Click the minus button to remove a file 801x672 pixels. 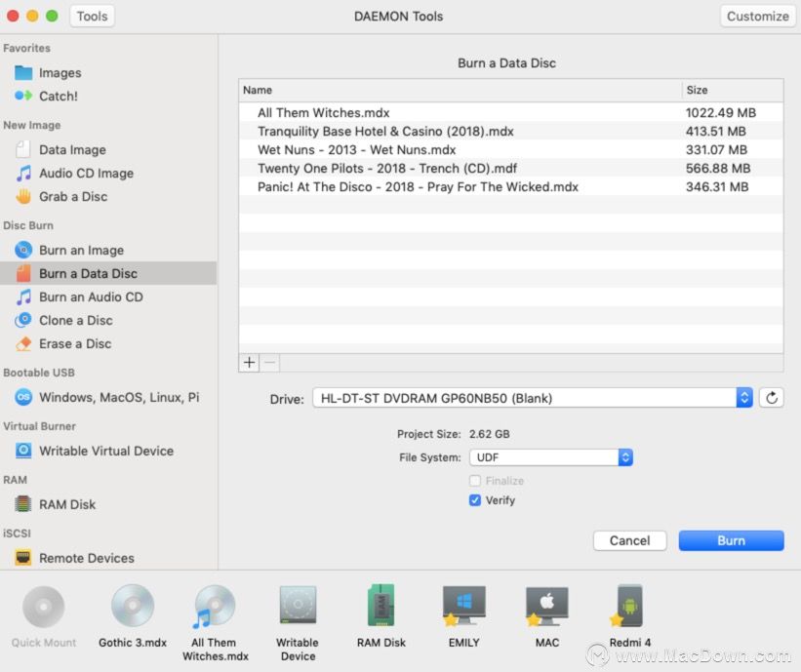tap(269, 363)
